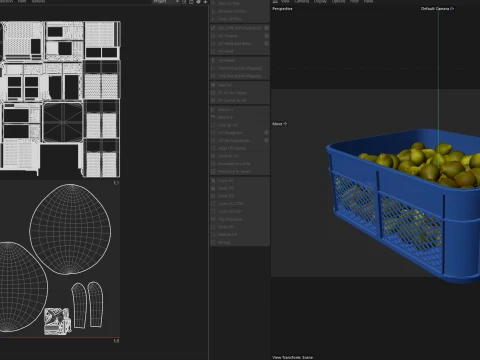Choose Add UV Pins from the UV menu

(x=240, y=3)
